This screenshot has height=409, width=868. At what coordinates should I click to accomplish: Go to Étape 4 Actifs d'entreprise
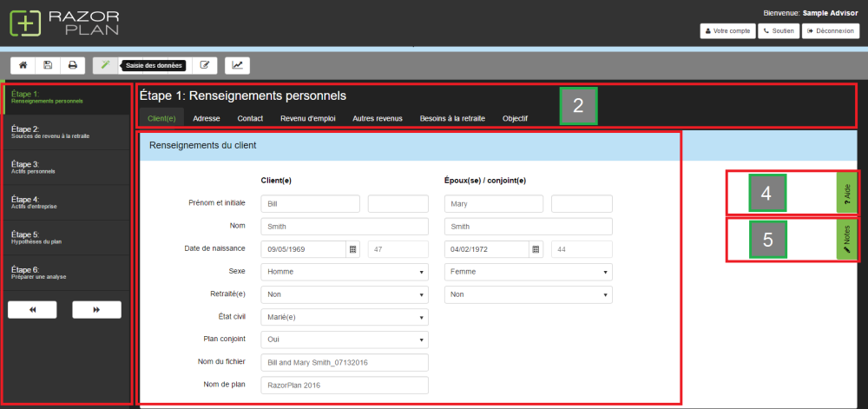(x=67, y=202)
